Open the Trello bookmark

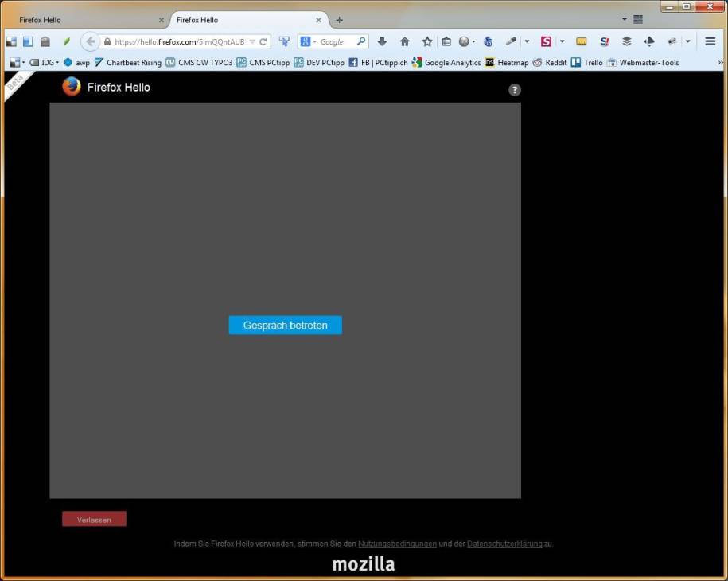[587, 63]
